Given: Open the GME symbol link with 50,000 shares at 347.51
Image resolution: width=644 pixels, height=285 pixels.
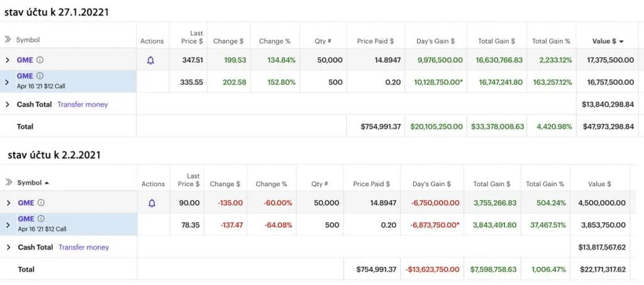Looking at the screenshot, I should point(26,60).
